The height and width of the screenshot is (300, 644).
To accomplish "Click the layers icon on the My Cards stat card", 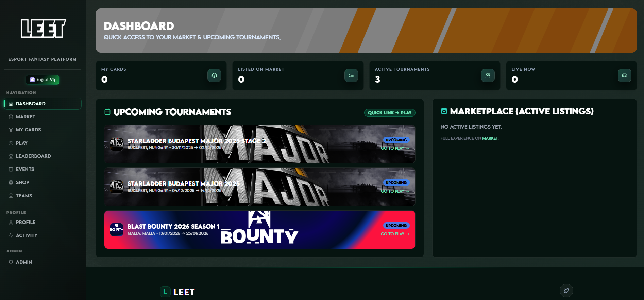I will [x=214, y=75].
